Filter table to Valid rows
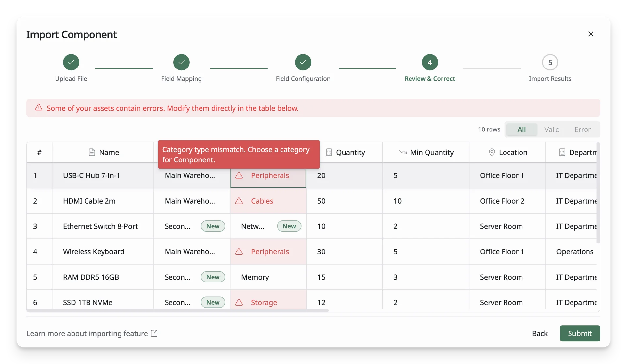627x364 pixels. click(552, 129)
